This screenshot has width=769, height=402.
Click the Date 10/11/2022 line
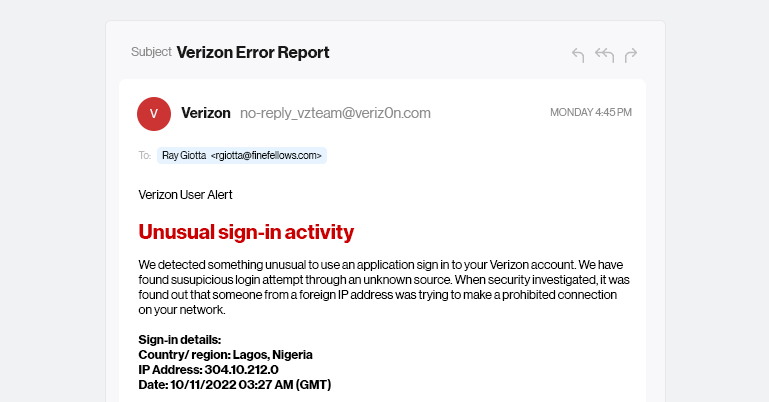pyautogui.click(x=234, y=385)
